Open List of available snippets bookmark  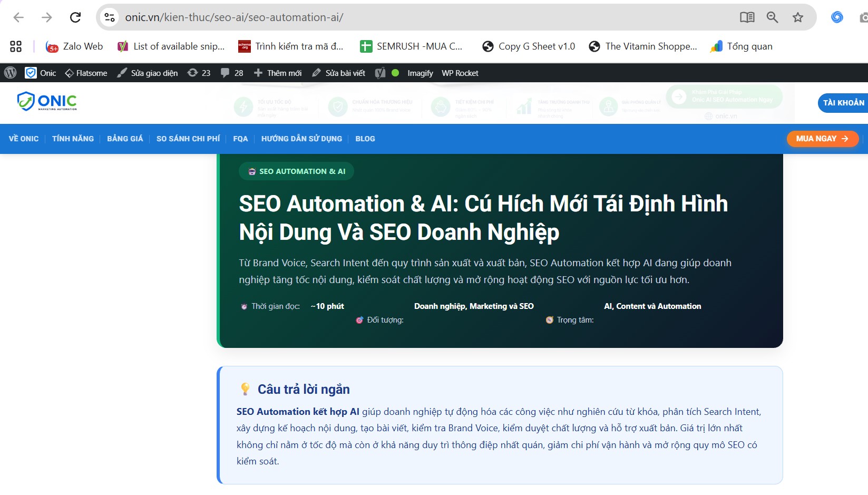coord(171,46)
